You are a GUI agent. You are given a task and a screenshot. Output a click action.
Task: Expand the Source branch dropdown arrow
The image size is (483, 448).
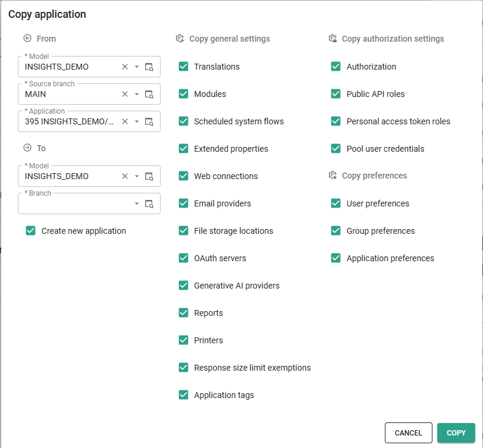pos(137,94)
